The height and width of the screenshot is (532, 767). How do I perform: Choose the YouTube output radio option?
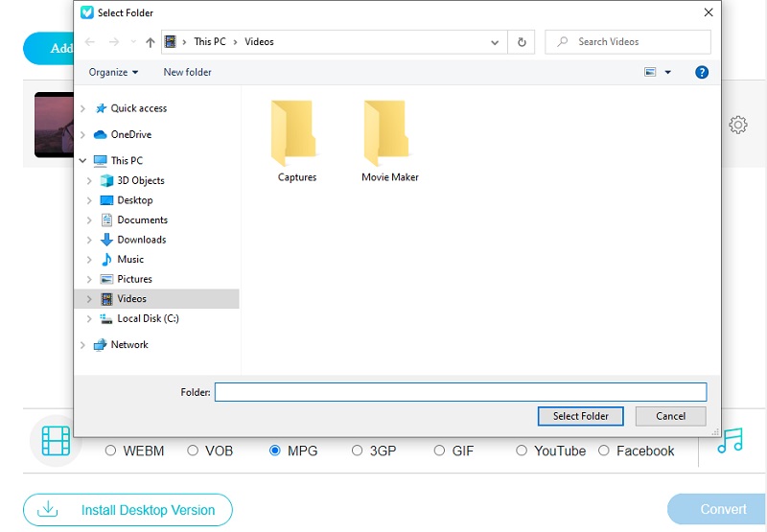coord(522,451)
